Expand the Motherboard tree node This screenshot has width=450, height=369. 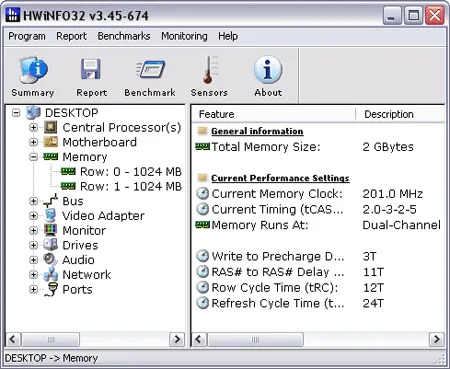tap(33, 142)
